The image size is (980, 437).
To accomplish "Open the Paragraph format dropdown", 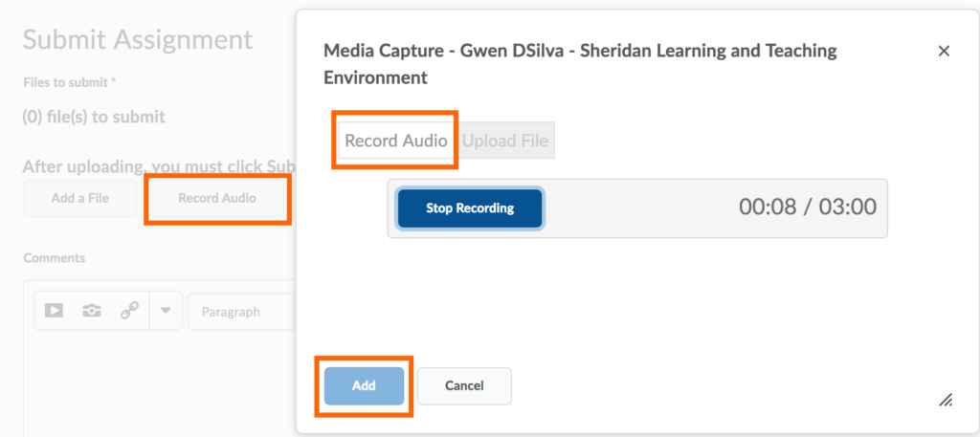I will (x=241, y=312).
